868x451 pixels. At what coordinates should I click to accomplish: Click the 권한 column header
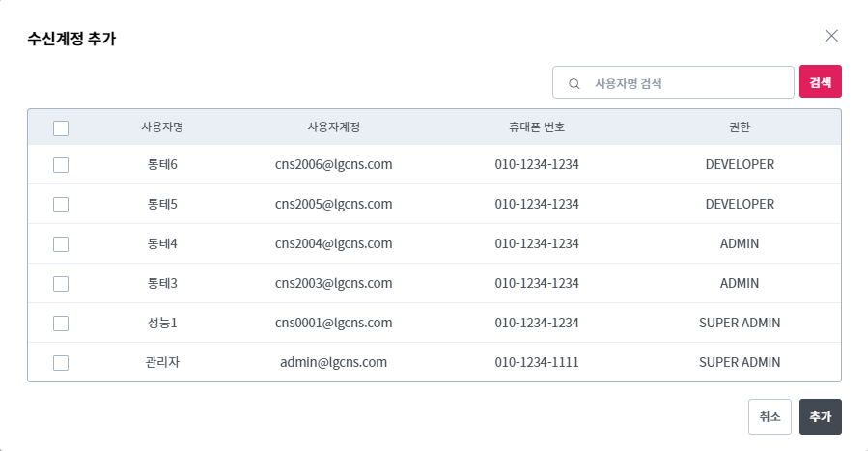tap(740, 127)
